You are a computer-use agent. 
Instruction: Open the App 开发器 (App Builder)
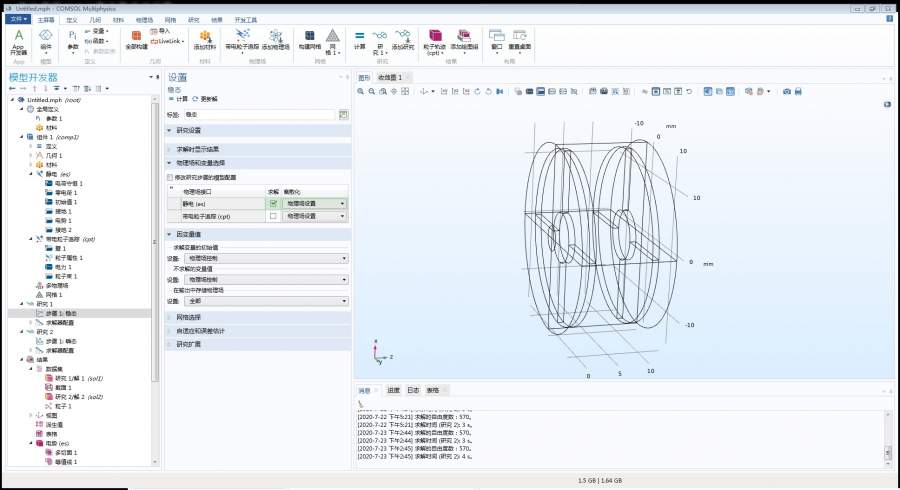pos(19,40)
